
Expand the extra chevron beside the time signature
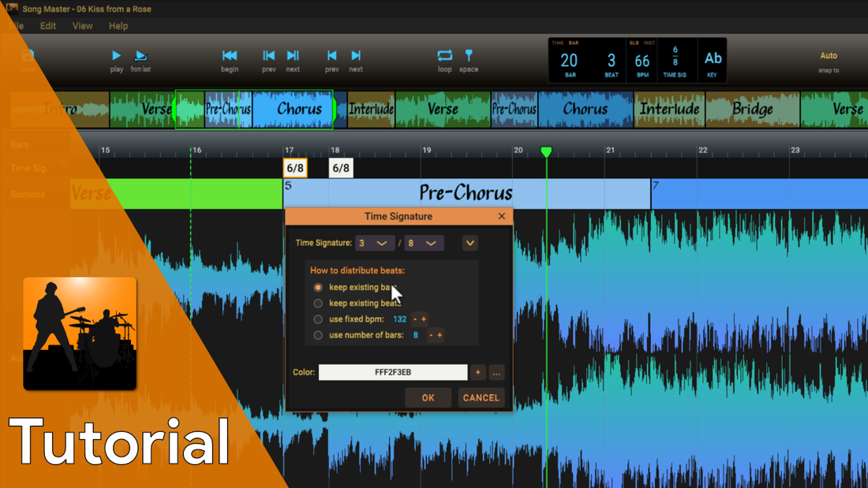(x=470, y=243)
